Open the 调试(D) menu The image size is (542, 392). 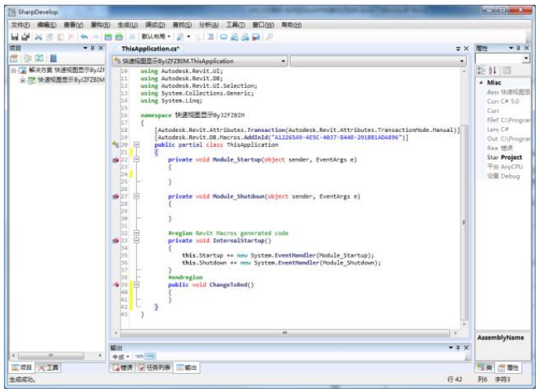click(x=155, y=25)
